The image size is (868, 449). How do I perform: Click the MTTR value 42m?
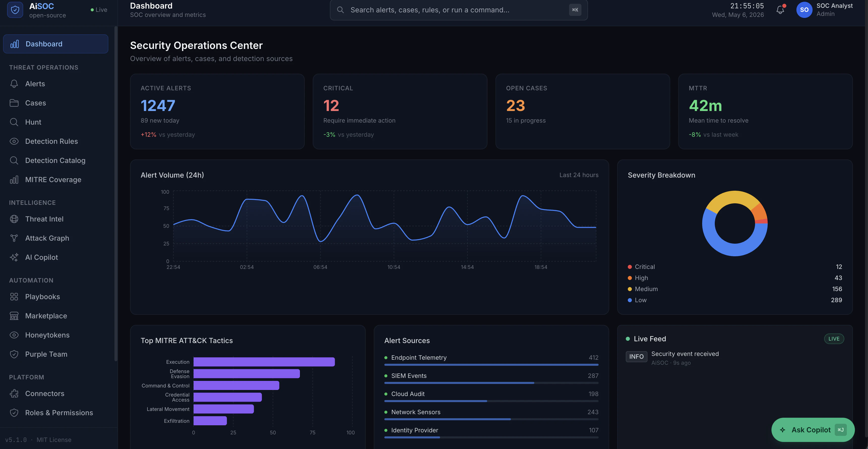pos(705,106)
